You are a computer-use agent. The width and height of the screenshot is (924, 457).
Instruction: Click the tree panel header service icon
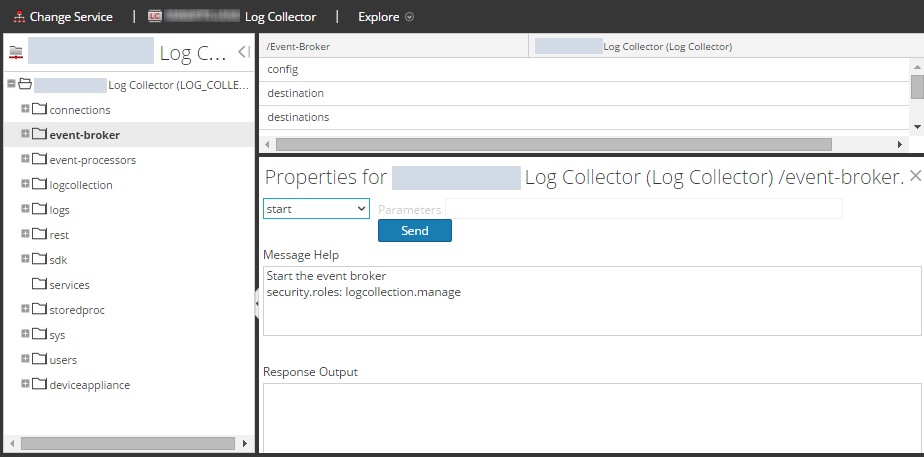(15, 53)
